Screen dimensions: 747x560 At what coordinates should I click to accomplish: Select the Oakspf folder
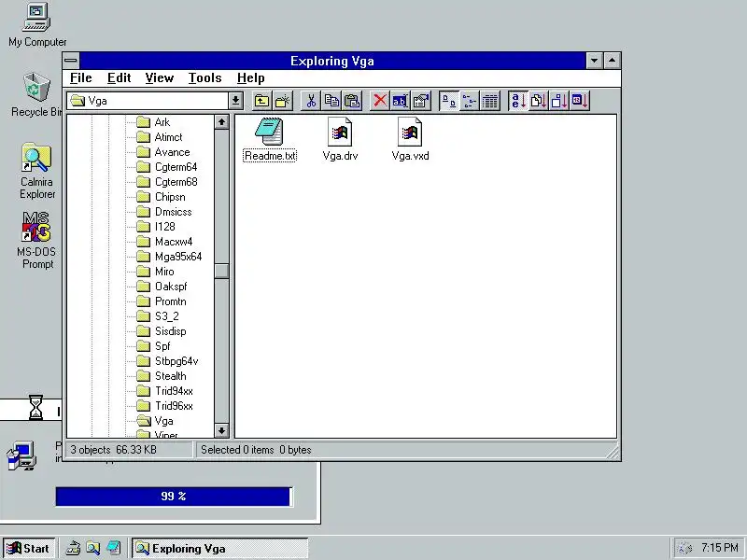(x=162, y=287)
